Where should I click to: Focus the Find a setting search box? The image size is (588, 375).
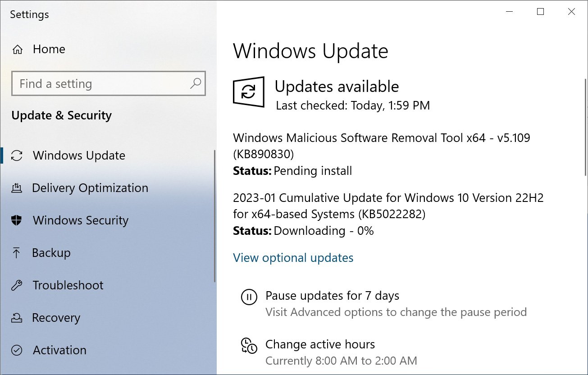109,83
